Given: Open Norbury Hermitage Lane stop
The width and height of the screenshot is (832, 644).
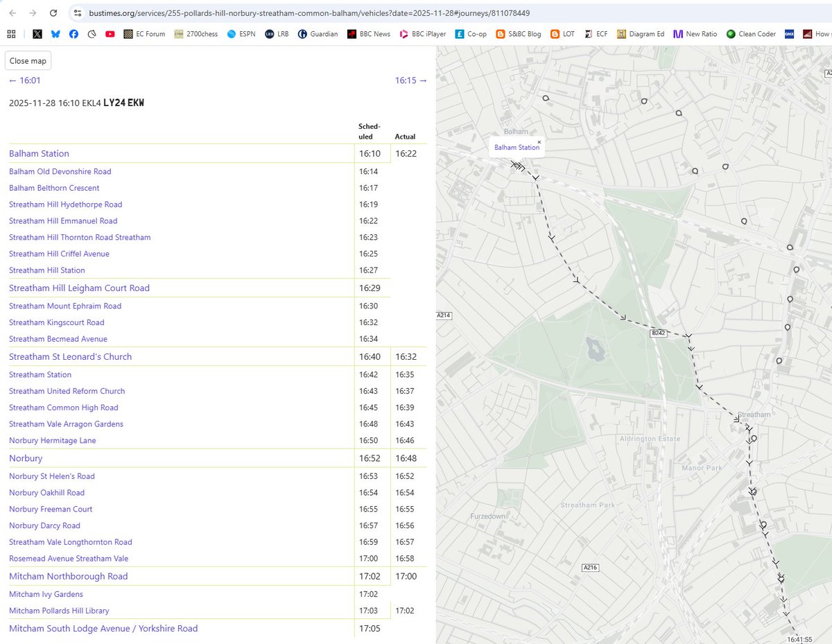Looking at the screenshot, I should (53, 441).
